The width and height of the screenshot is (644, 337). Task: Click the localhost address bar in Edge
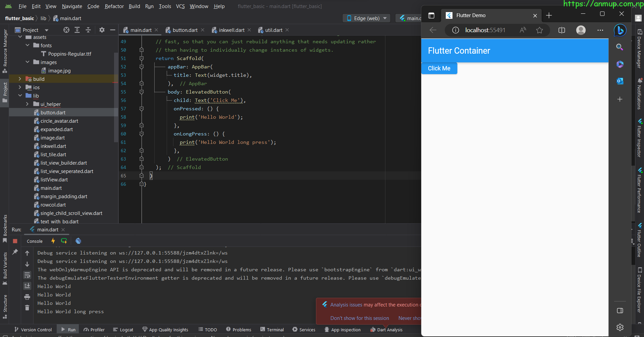(485, 30)
